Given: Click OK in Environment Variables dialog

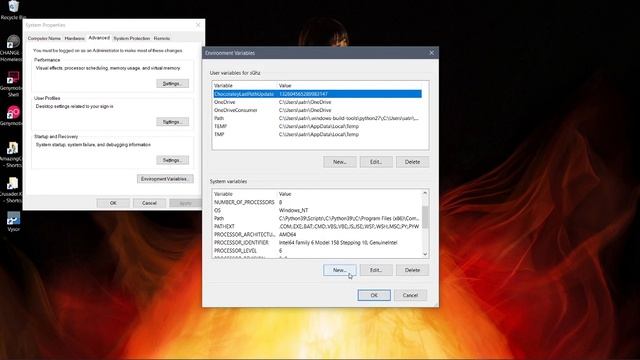Looking at the screenshot, I should pyautogui.click(x=374, y=295).
